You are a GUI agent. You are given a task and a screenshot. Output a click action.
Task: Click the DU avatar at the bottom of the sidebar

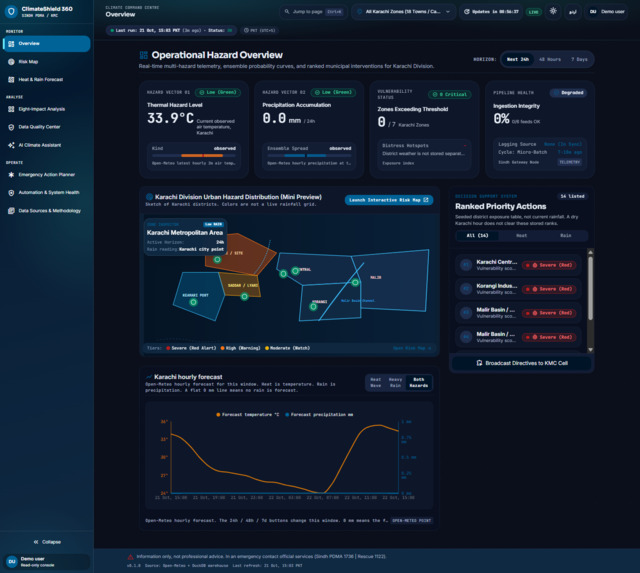[12, 562]
